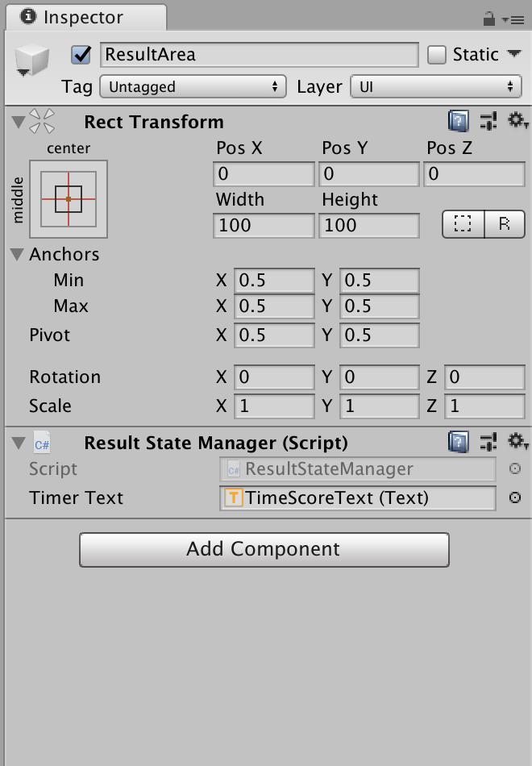Click the Pos Y field

(369, 174)
